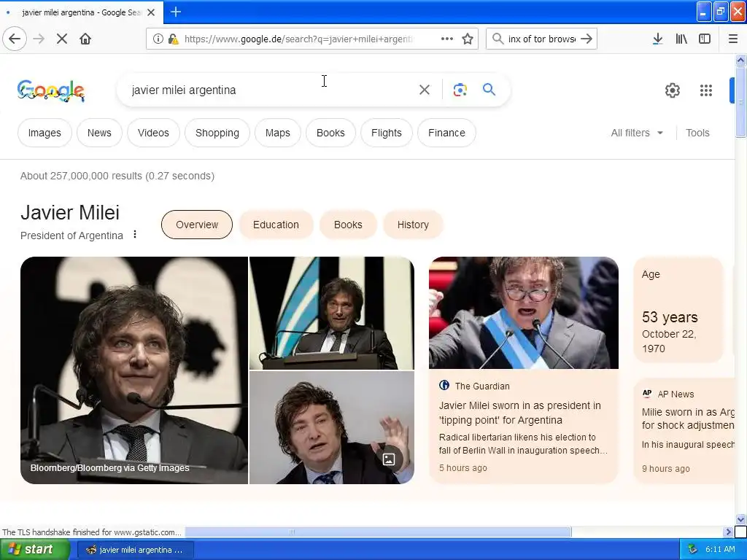
Task: Clear the Google search query with X
Action: (425, 90)
